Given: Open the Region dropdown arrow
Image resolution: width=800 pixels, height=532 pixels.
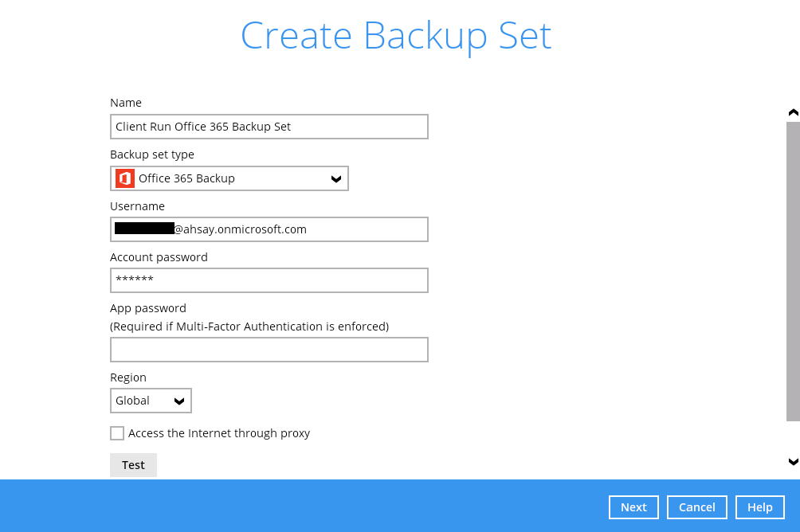Looking at the screenshot, I should (179, 401).
